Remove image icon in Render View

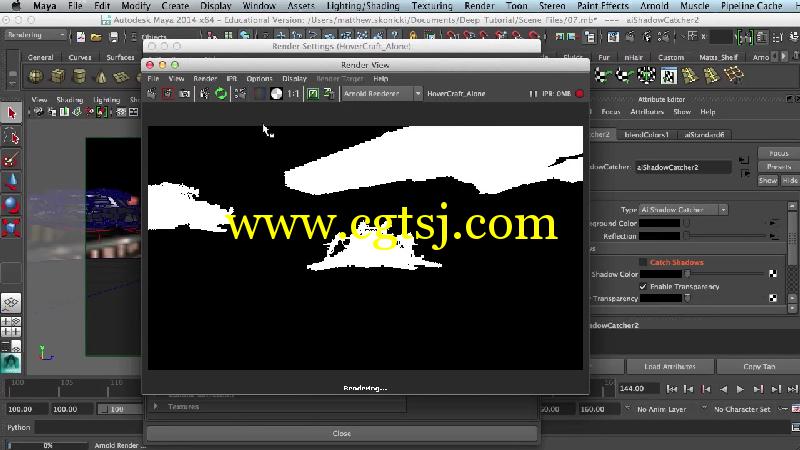coord(329,94)
